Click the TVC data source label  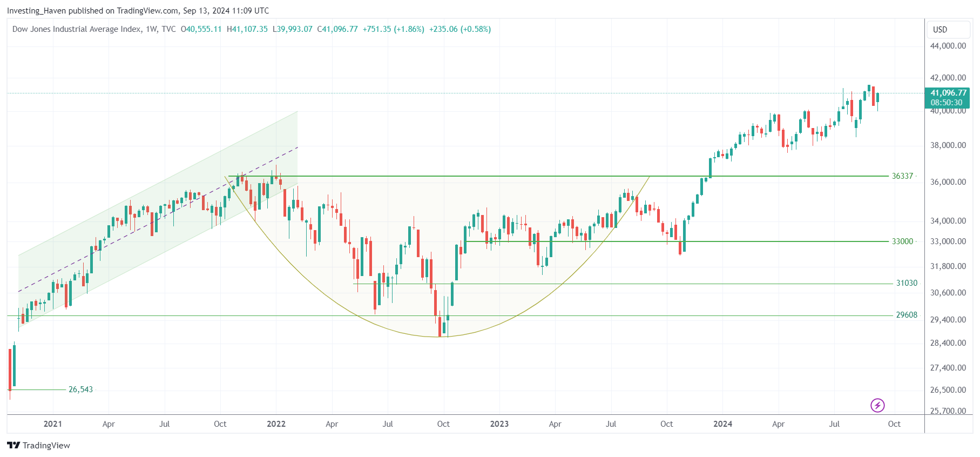click(168, 29)
